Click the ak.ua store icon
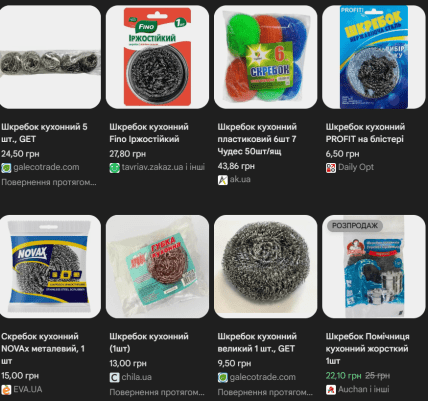 (x=222, y=180)
